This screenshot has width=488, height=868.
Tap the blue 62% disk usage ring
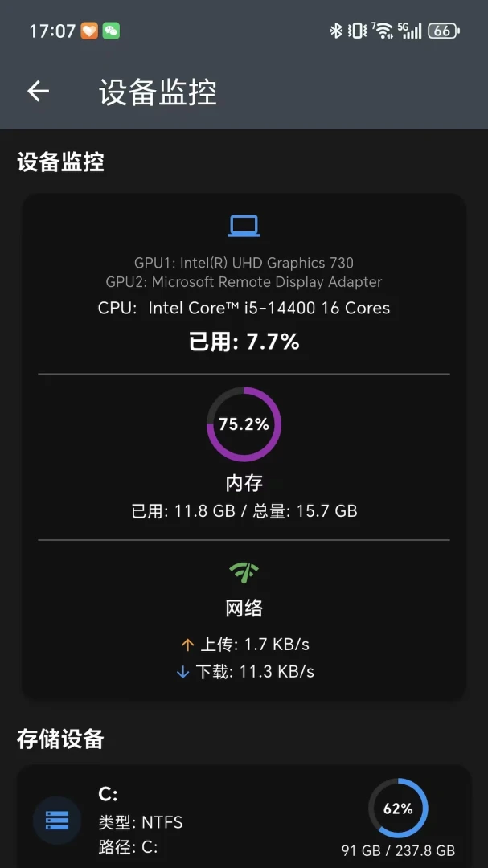(398, 809)
